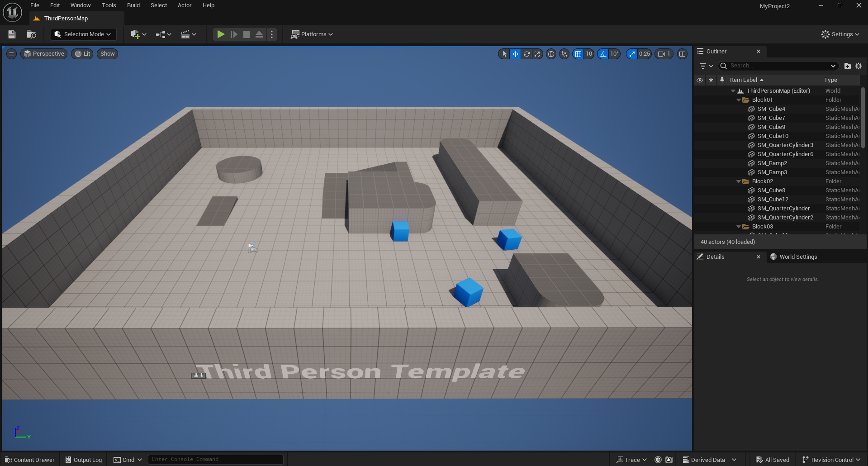Close the Details panel tab
The width and height of the screenshot is (868, 466).
tap(759, 257)
